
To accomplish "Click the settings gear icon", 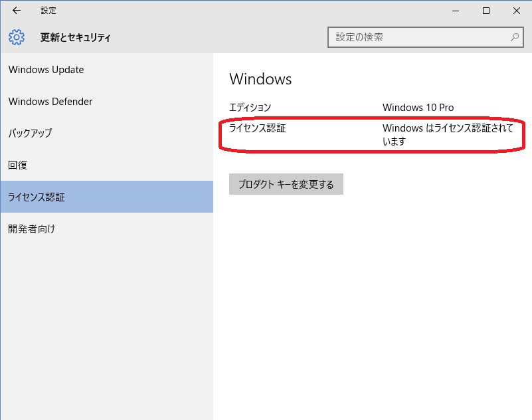I will pos(17,37).
